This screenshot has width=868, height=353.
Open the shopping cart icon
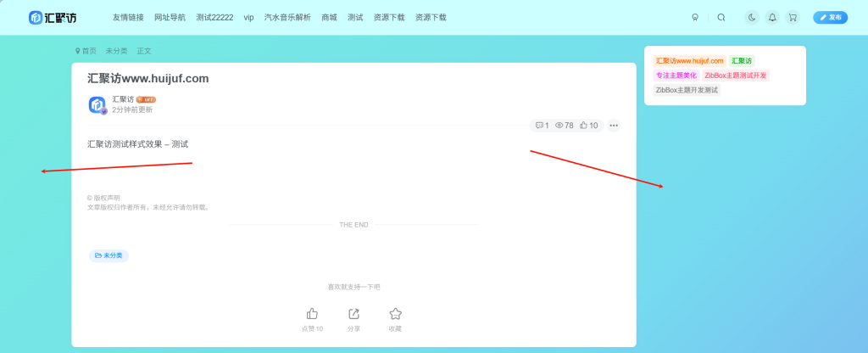pyautogui.click(x=793, y=17)
